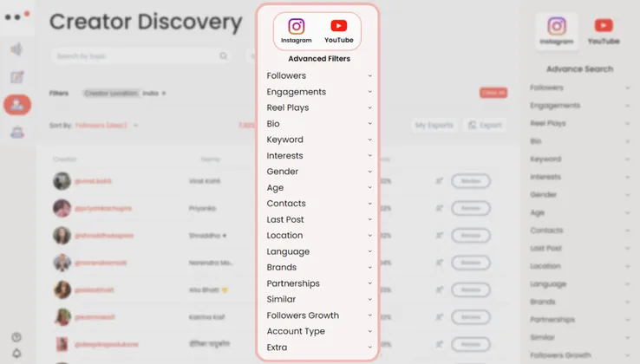640x364 pixels.
Task: Expand the Age filter
Action: pos(319,187)
